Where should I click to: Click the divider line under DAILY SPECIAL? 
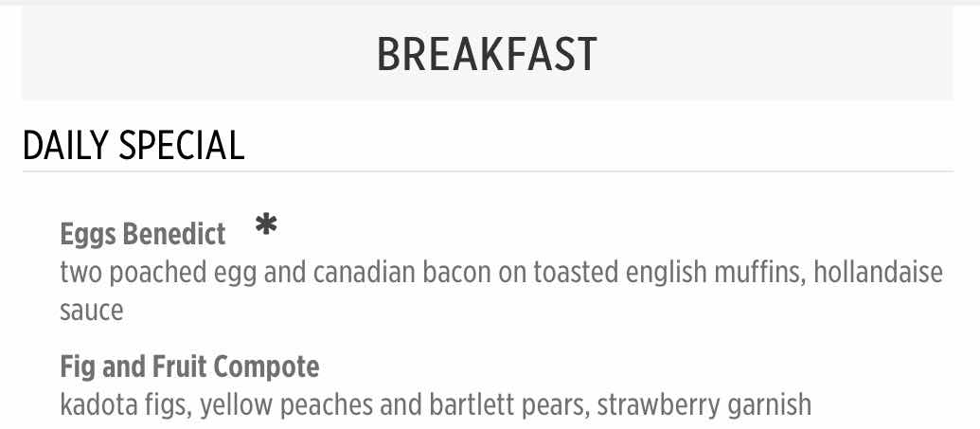488,170
